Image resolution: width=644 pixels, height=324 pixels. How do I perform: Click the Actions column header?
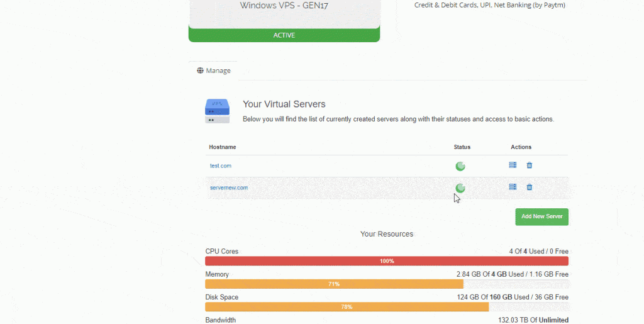pyautogui.click(x=521, y=147)
